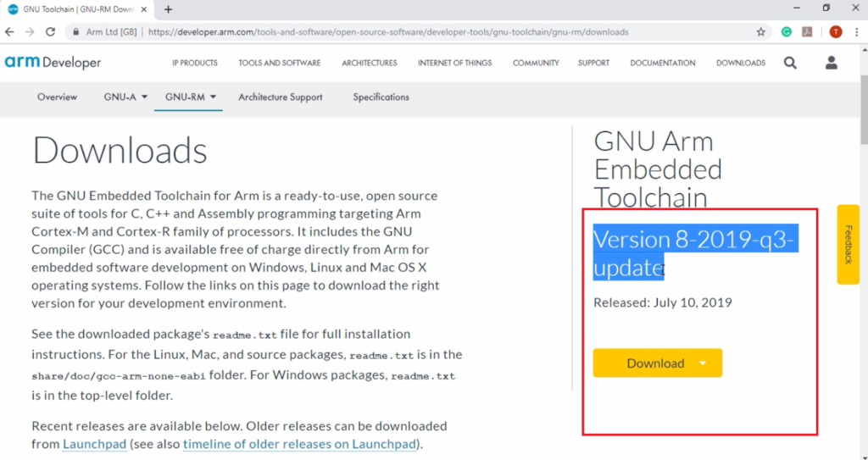Open the Specifications tab

pos(381,97)
